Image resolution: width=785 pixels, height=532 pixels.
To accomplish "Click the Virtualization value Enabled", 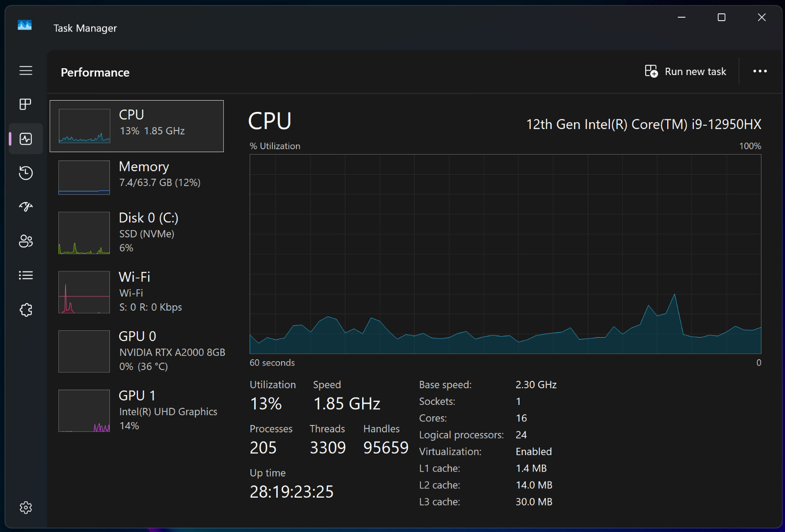I will pyautogui.click(x=534, y=452).
